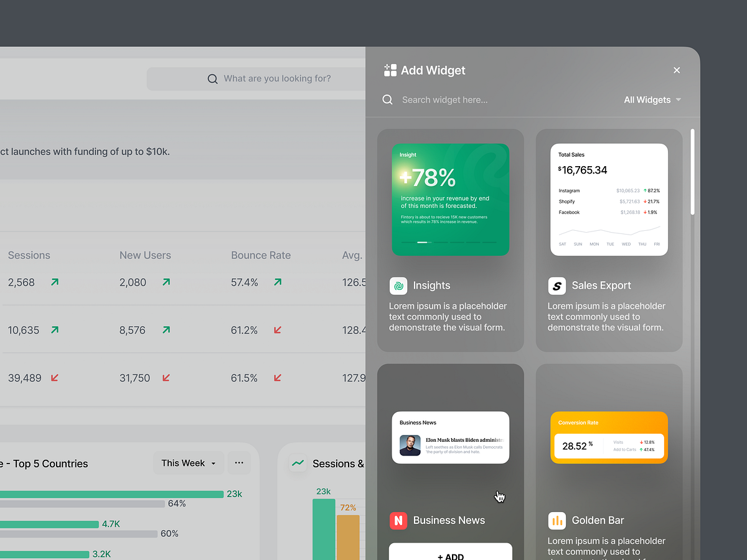The height and width of the screenshot is (560, 747).
Task: Click the Business News N icon
Action: click(398, 521)
